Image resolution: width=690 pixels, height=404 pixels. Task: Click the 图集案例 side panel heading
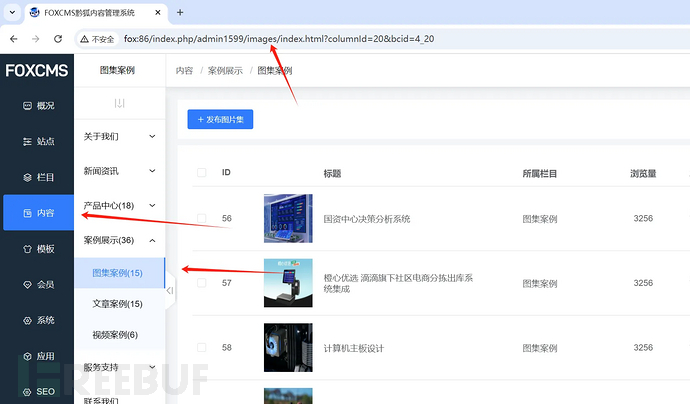[x=117, y=70]
